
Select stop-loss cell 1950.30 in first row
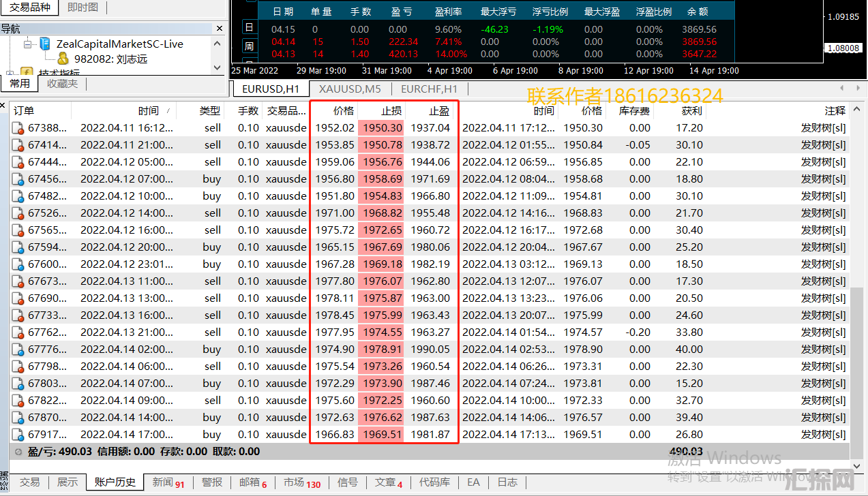click(x=382, y=127)
